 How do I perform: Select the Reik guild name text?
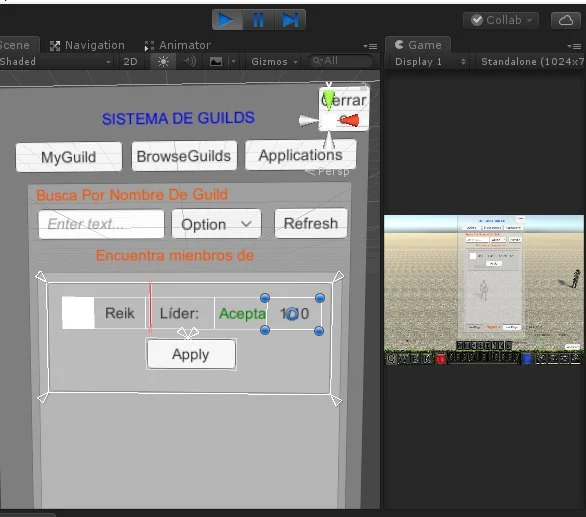pos(120,313)
